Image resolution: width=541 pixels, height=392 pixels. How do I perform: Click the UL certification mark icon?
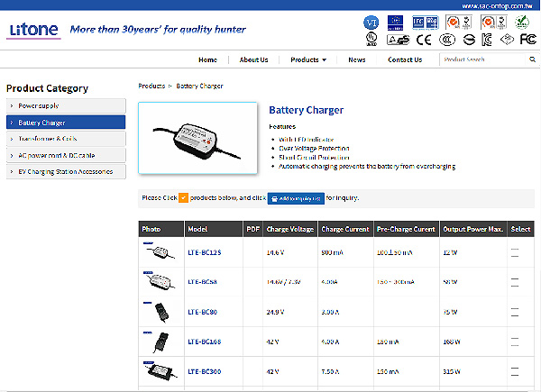pyautogui.click(x=370, y=40)
